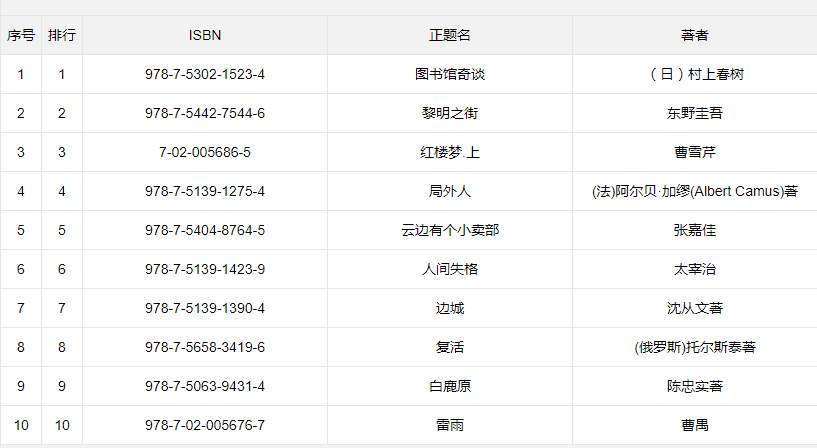Click the book title 局外人

(x=450, y=191)
